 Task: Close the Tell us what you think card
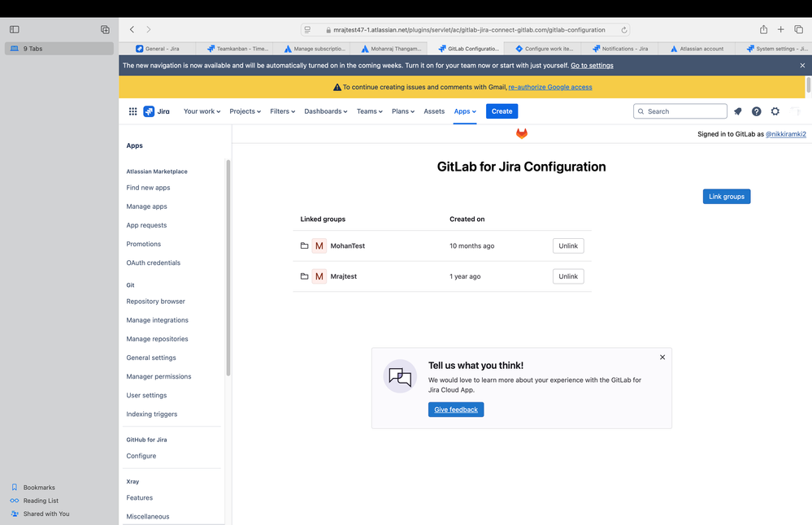[x=662, y=358]
